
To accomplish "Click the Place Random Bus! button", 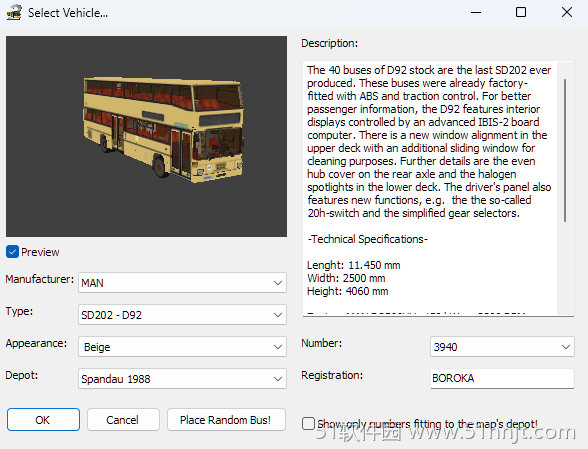I will 226,419.
